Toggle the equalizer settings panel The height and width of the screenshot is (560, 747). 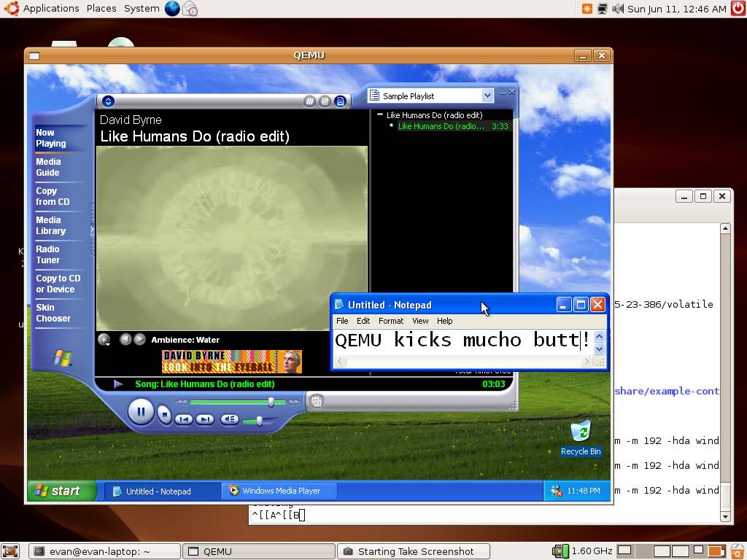point(325,101)
